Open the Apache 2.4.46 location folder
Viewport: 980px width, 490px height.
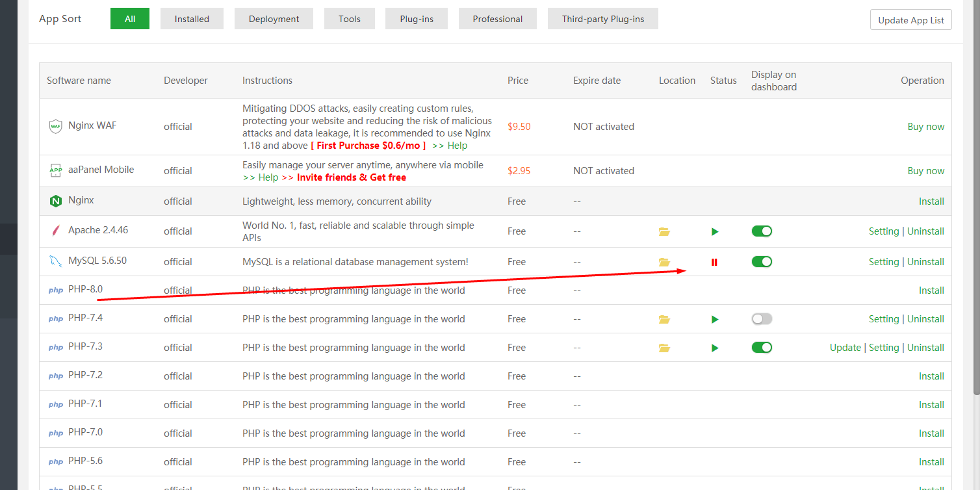coord(664,231)
